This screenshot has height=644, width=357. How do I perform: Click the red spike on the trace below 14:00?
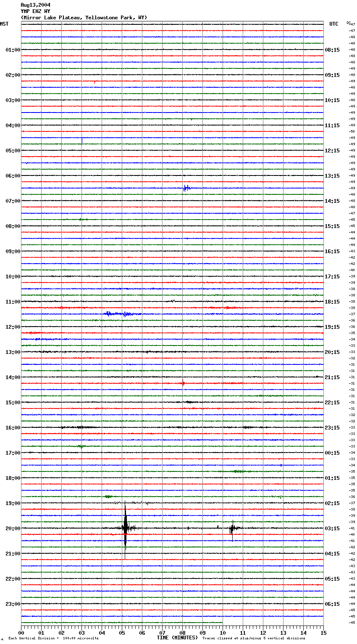coord(183,383)
